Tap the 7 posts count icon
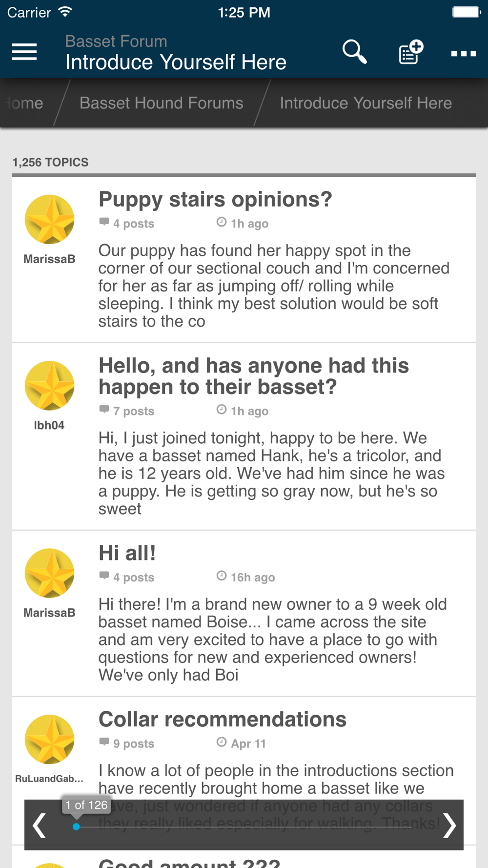The image size is (488, 868). (x=104, y=409)
